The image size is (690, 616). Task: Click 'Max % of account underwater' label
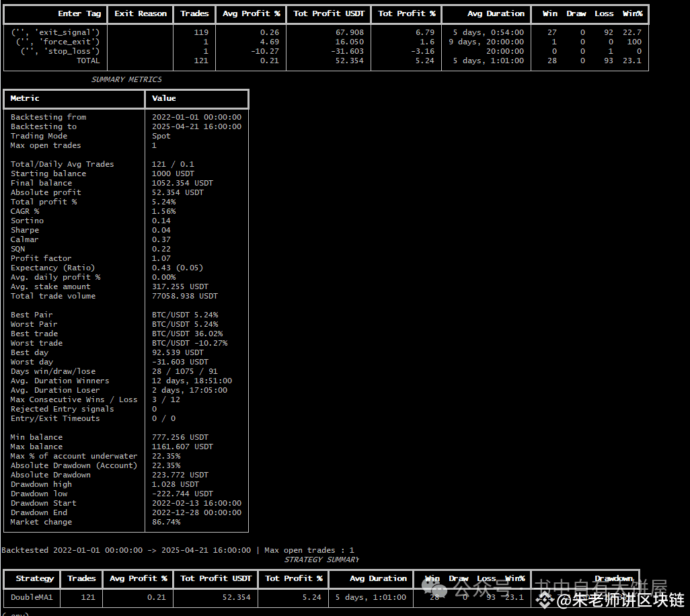pos(74,456)
